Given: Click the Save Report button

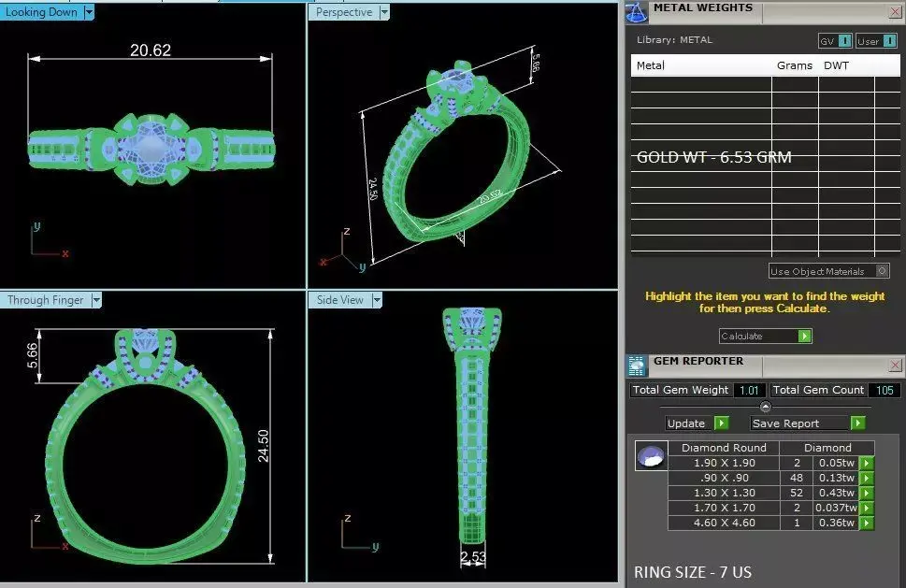Looking at the screenshot, I should (x=808, y=423).
